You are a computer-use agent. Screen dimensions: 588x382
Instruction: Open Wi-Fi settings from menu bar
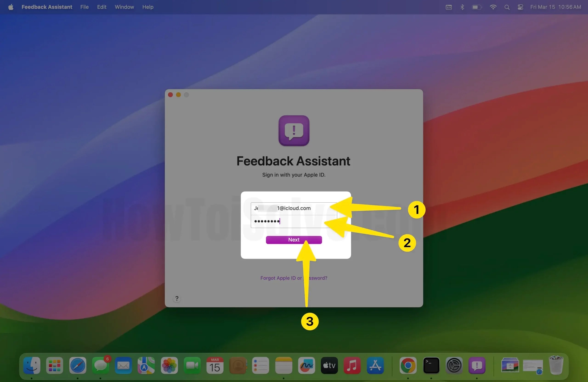493,7
